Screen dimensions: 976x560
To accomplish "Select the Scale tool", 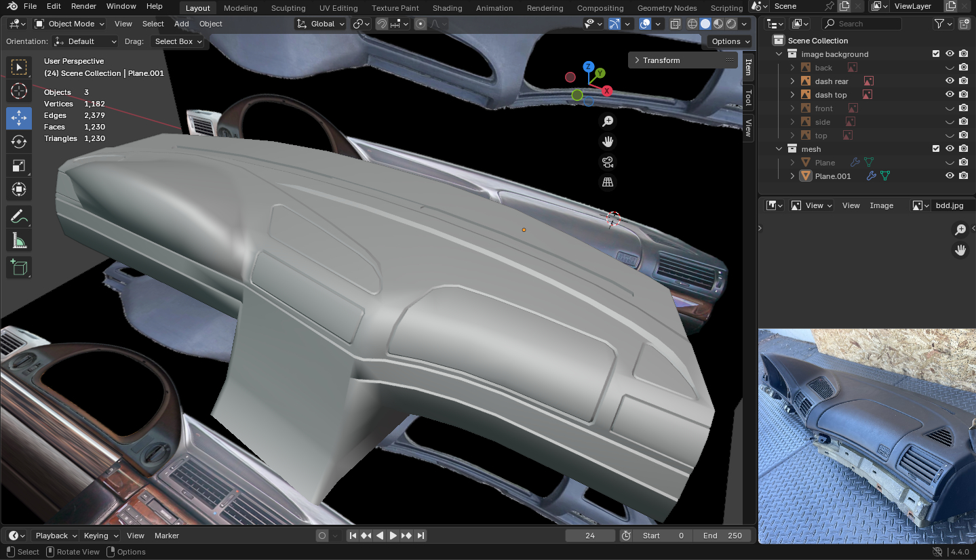I will (19, 165).
